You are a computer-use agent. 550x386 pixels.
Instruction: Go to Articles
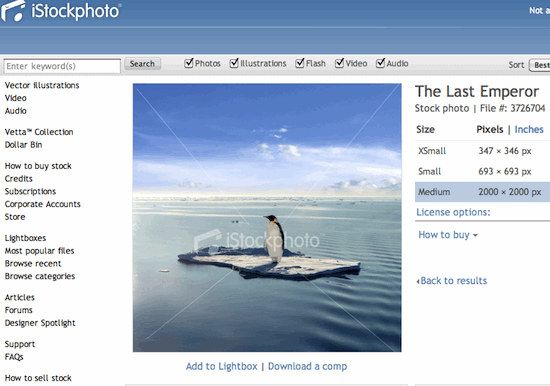coord(20,298)
